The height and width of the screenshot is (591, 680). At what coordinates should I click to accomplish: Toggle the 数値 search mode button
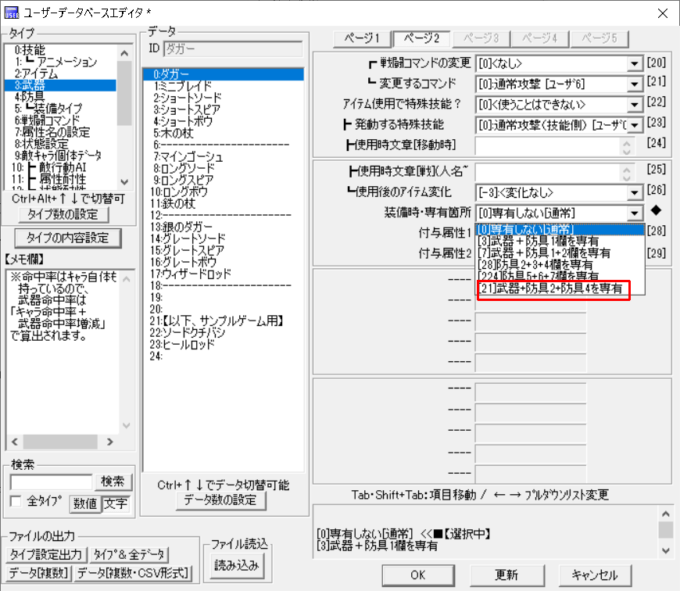85,503
